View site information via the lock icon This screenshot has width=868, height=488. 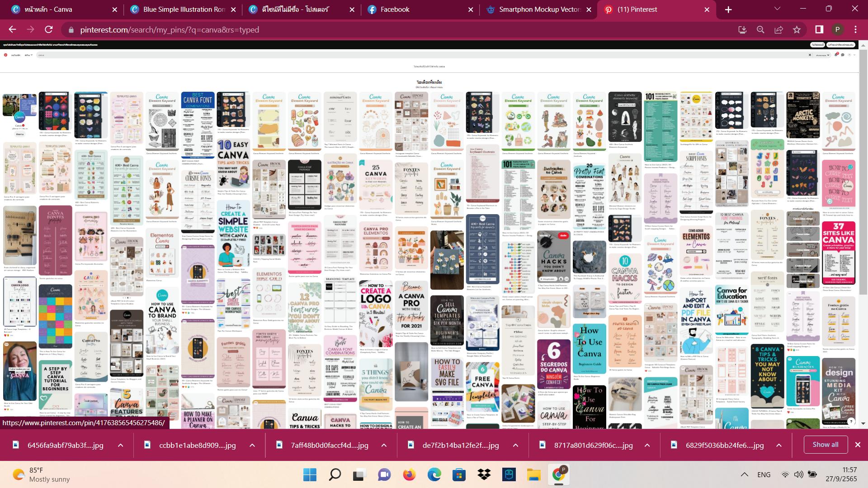[71, 30]
